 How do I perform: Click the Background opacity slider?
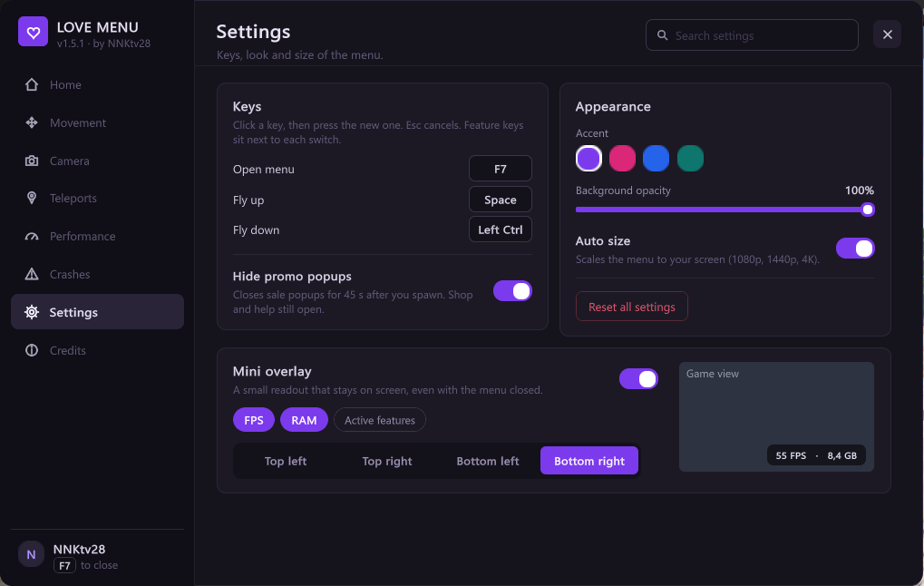[725, 210]
